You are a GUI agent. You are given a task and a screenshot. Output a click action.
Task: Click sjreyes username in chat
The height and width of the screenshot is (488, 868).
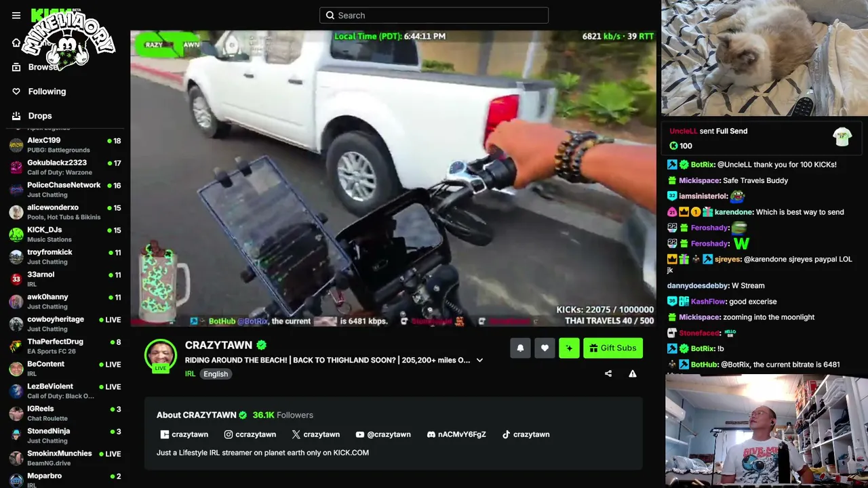(x=728, y=259)
